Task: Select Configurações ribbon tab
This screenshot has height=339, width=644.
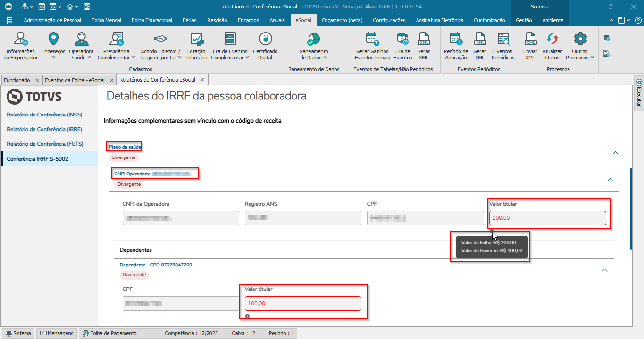Action: click(x=389, y=20)
